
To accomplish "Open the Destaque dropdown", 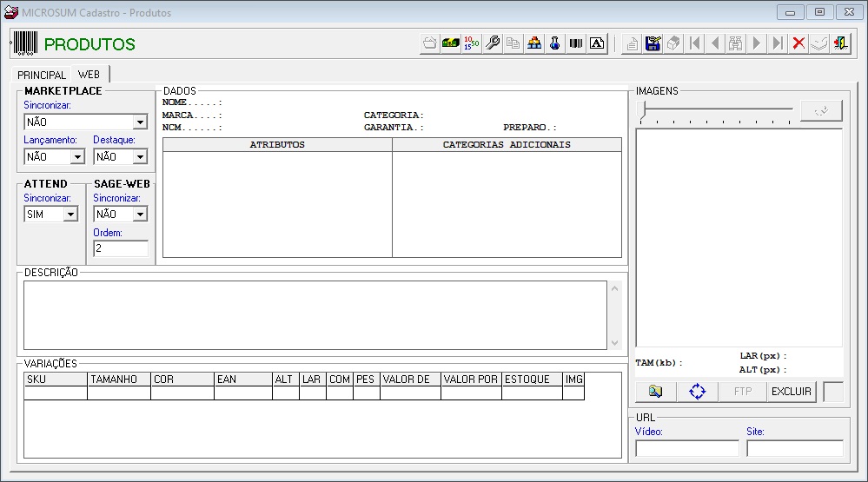I will (139, 157).
